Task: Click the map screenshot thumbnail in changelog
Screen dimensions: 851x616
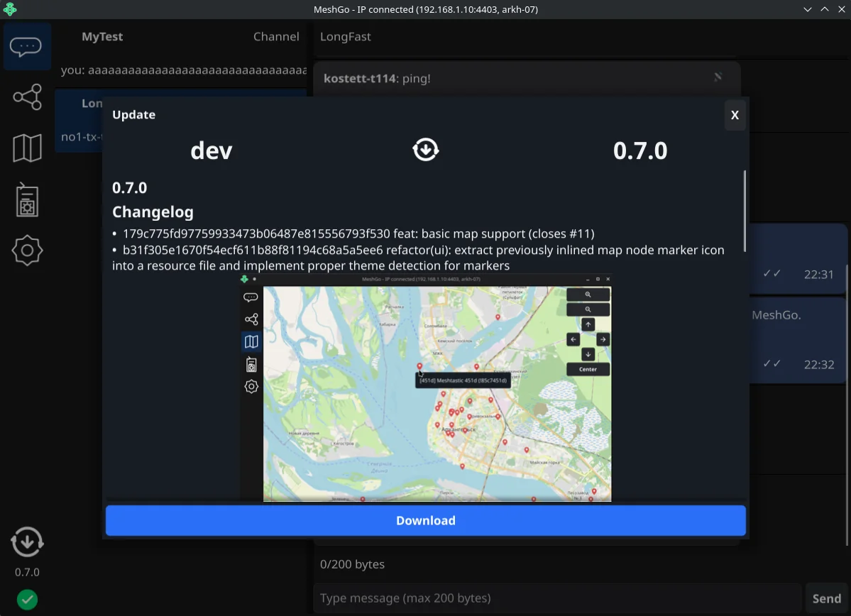Action: [426, 387]
